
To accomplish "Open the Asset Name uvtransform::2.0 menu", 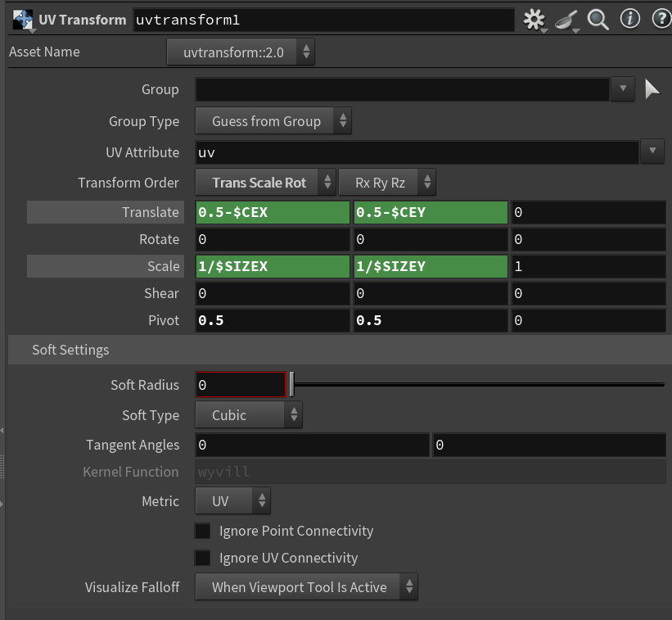I will click(241, 52).
